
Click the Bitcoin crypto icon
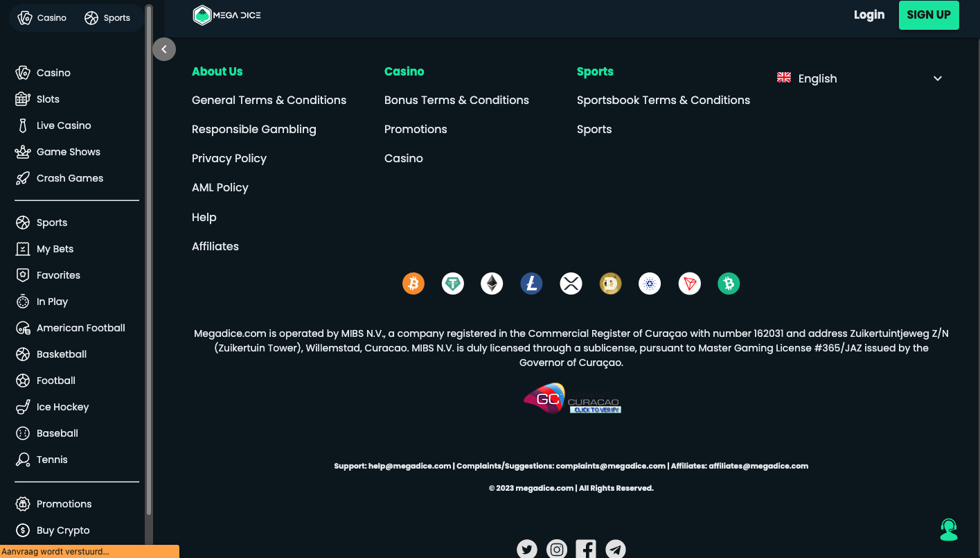tap(413, 284)
